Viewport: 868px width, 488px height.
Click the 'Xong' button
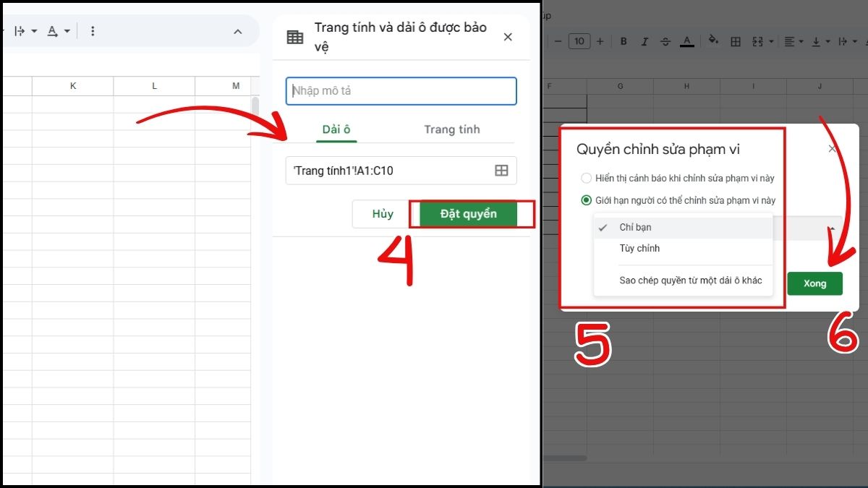pyautogui.click(x=814, y=283)
